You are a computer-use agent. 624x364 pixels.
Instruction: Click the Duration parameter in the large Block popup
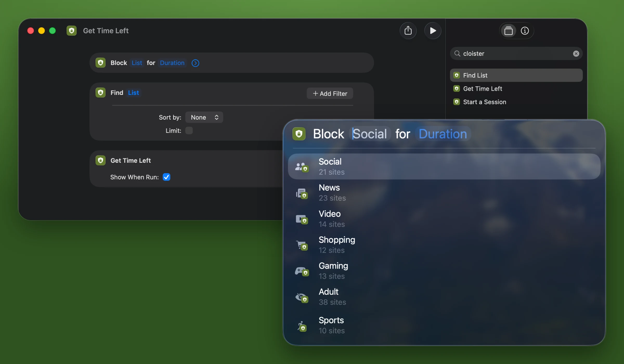coord(443,134)
